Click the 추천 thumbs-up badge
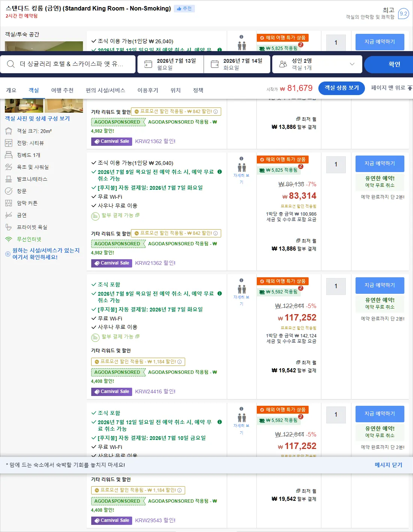The height and width of the screenshot is (532, 413). 184,8
